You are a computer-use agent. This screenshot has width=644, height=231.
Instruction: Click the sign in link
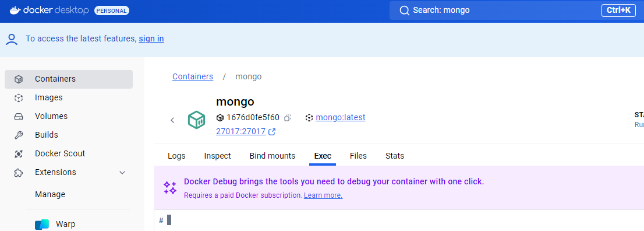(151, 38)
